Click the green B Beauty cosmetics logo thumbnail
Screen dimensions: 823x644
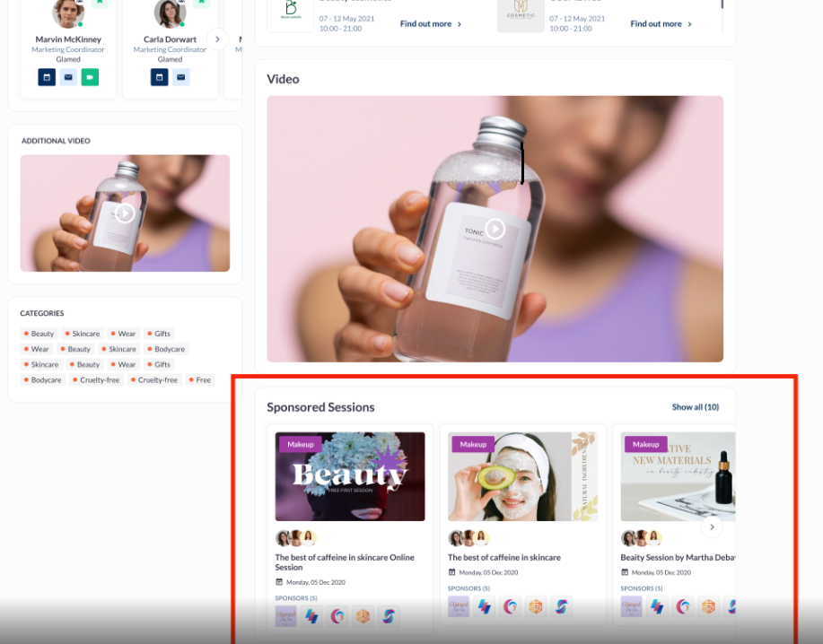[x=290, y=15]
